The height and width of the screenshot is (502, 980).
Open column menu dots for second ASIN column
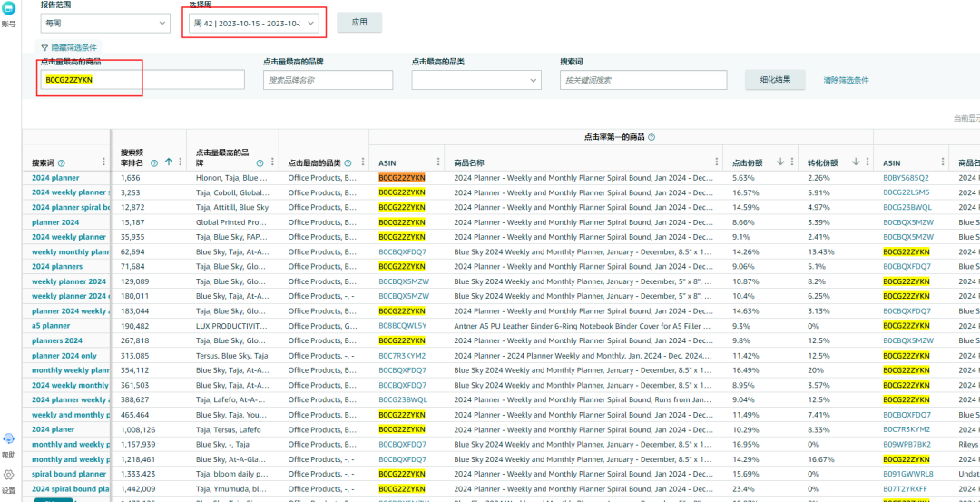pos(943,162)
